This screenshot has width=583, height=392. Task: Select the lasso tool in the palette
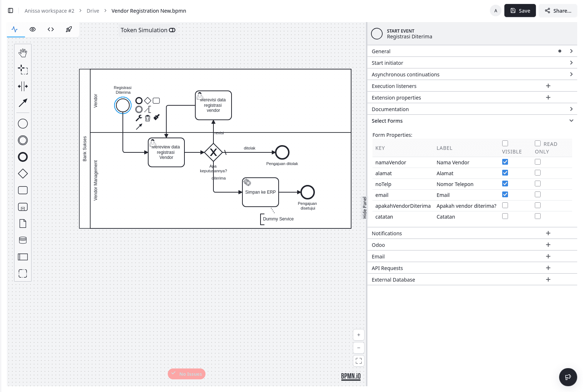(x=23, y=69)
